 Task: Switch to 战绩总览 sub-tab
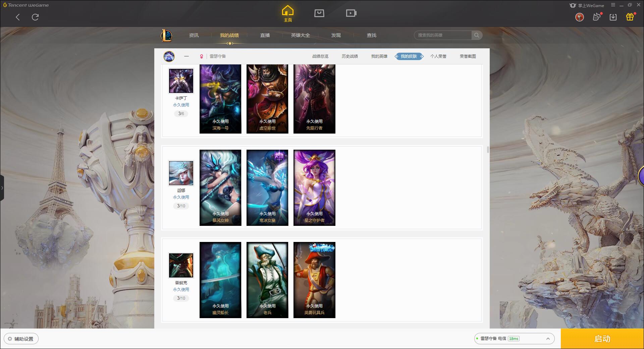click(x=320, y=56)
